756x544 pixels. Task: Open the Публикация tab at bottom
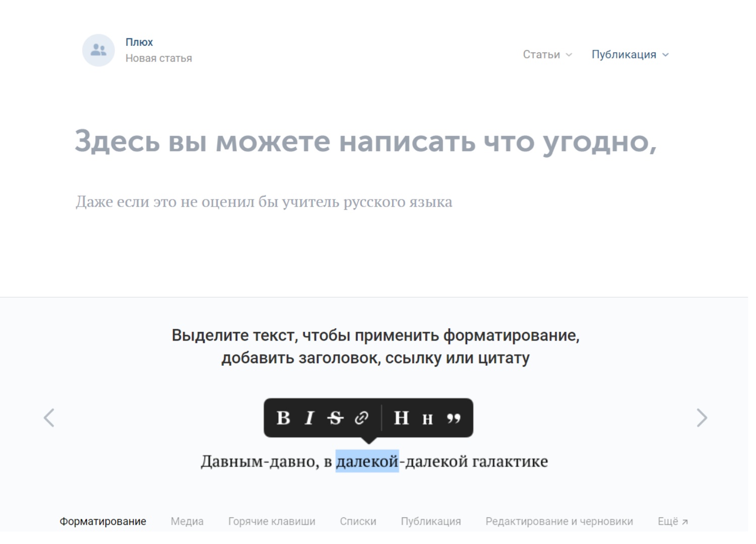click(x=431, y=521)
